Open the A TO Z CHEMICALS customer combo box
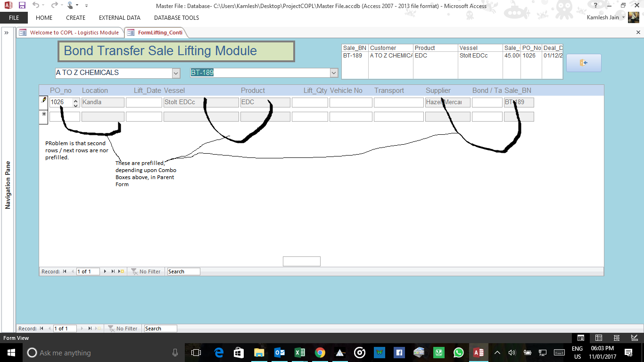644x362 pixels. (175, 73)
